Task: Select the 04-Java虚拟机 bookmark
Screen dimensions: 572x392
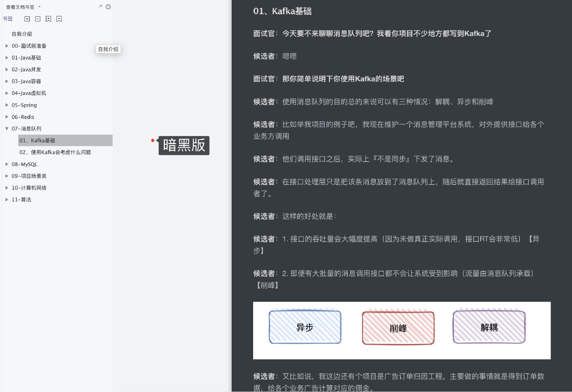Action: point(29,93)
